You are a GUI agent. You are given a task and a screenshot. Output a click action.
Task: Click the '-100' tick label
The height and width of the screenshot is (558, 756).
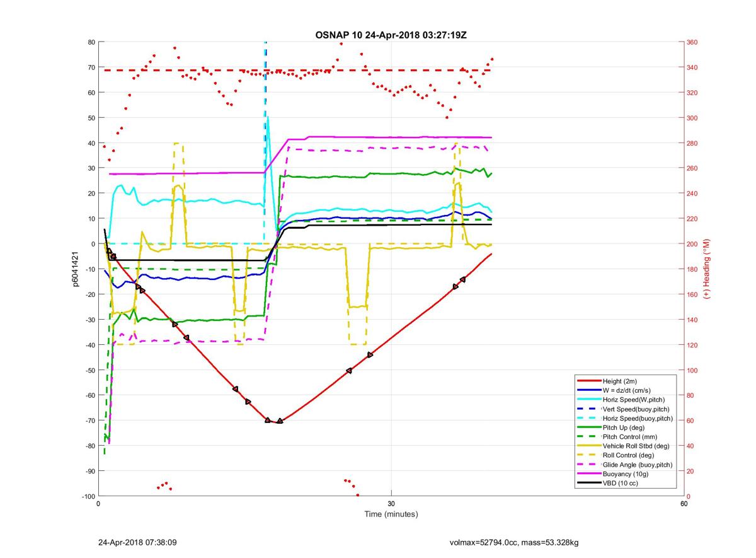tap(88, 496)
